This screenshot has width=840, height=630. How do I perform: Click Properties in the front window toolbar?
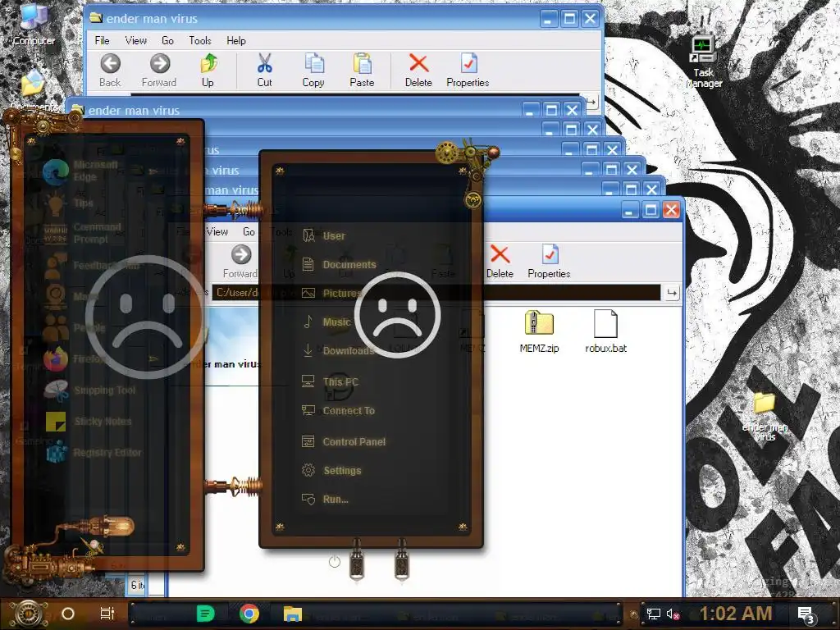[549, 262]
